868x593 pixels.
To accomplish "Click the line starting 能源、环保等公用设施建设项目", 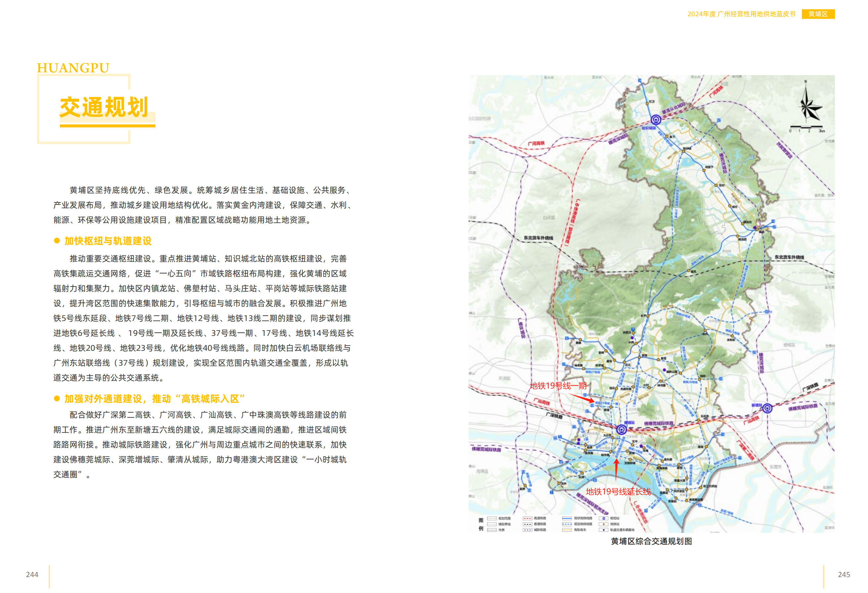I will [x=183, y=220].
